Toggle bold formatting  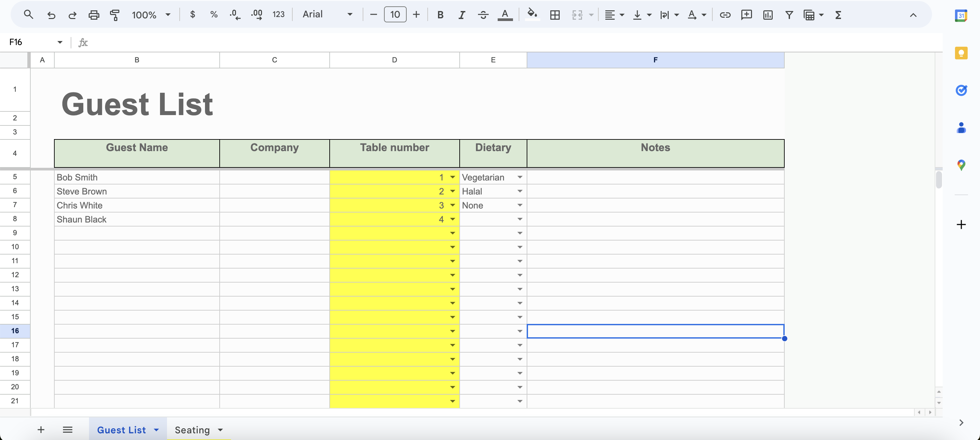440,15
